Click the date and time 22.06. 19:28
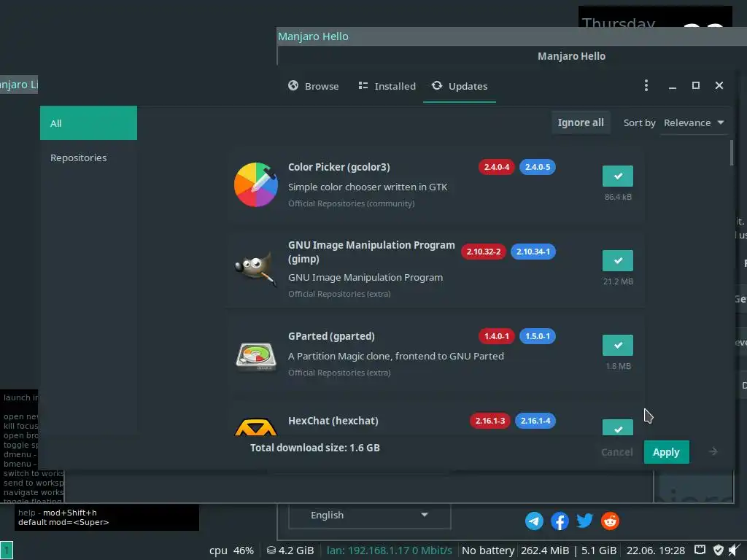 [x=656, y=551]
